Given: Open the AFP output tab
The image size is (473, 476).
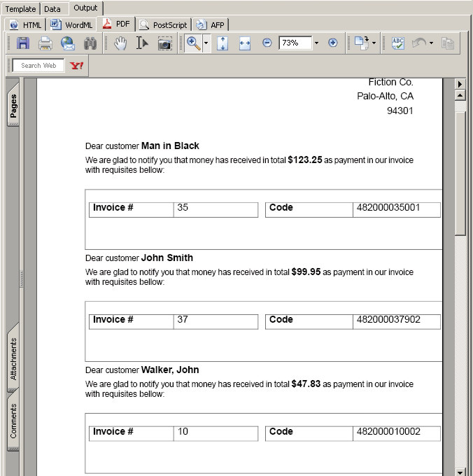Looking at the screenshot, I should [210, 25].
